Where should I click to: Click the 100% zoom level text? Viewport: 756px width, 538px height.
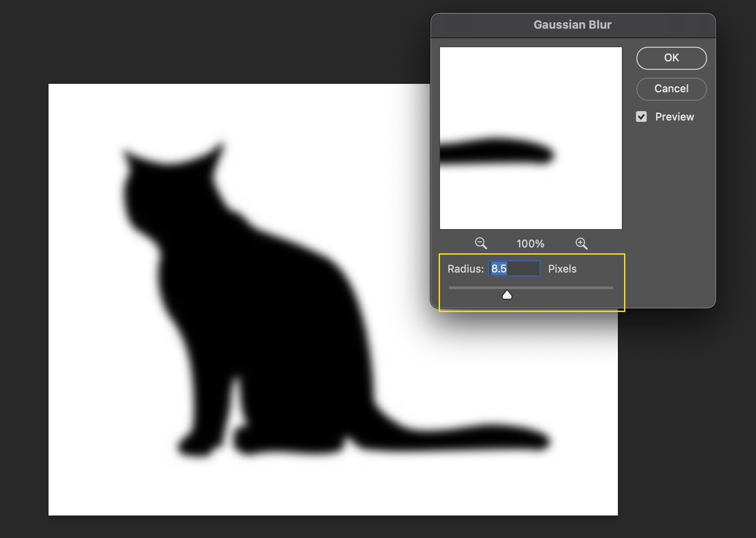click(530, 244)
